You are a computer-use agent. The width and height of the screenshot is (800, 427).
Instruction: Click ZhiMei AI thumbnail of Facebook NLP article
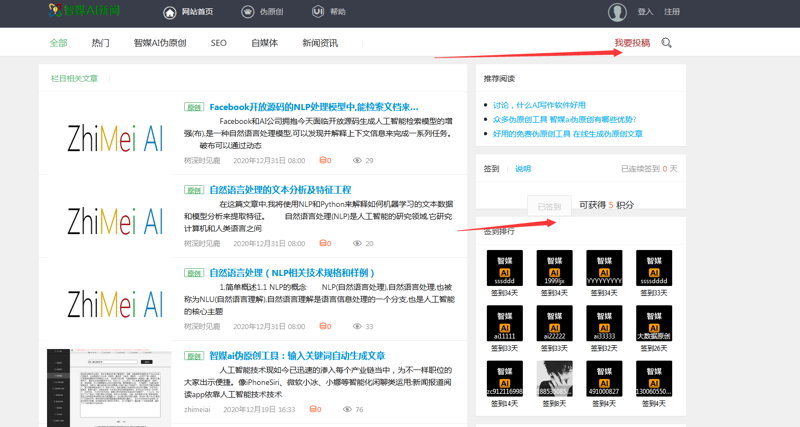point(114,139)
